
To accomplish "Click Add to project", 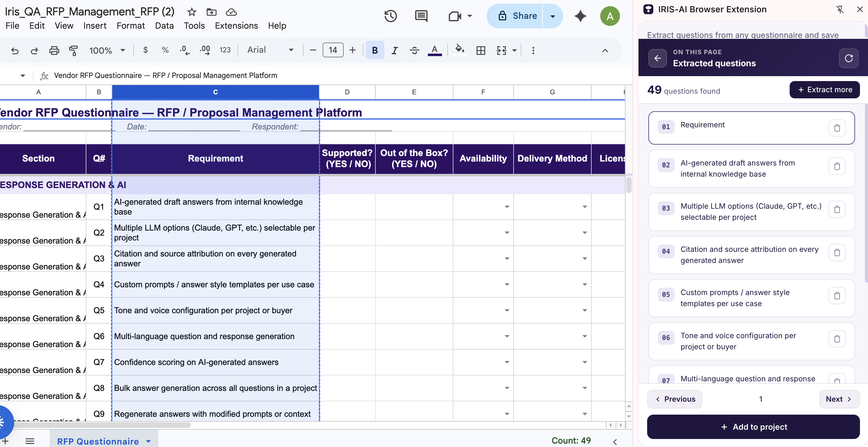I will (753, 427).
